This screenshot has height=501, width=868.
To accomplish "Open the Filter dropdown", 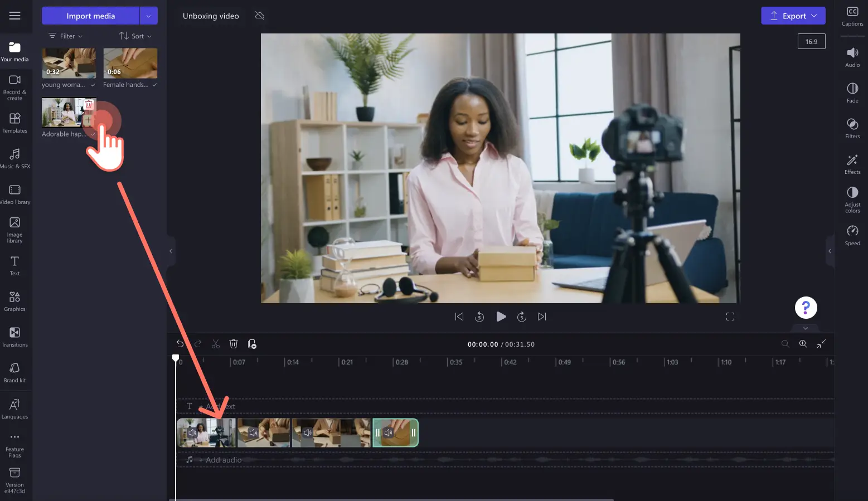I will [66, 36].
